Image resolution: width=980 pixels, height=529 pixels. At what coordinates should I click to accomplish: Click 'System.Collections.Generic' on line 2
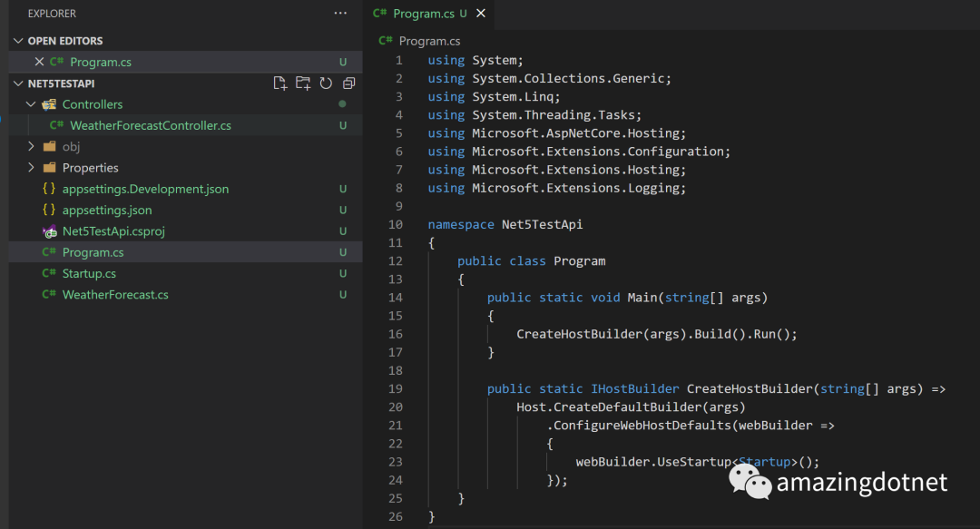[568, 79]
